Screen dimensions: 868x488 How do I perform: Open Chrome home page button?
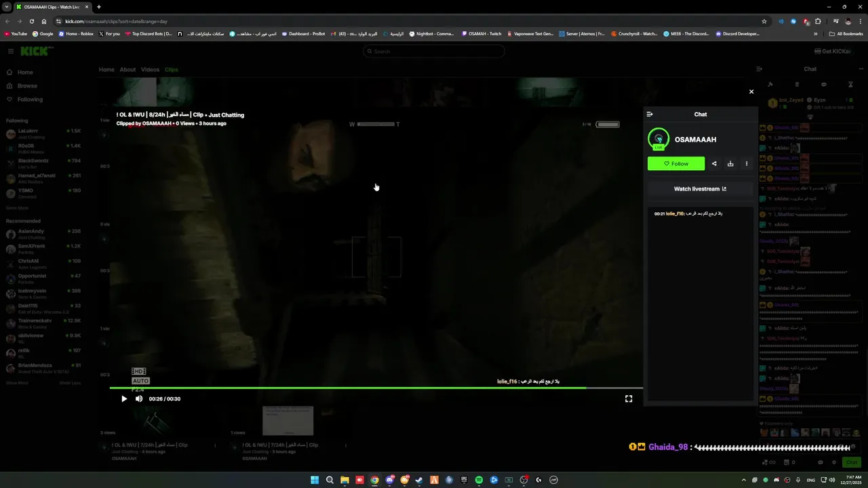point(44,21)
